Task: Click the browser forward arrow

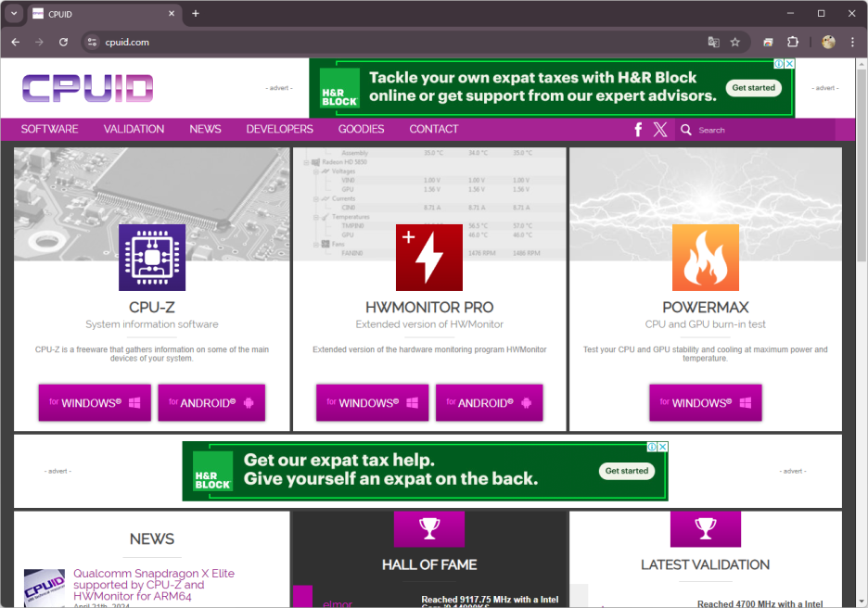Action: click(39, 42)
